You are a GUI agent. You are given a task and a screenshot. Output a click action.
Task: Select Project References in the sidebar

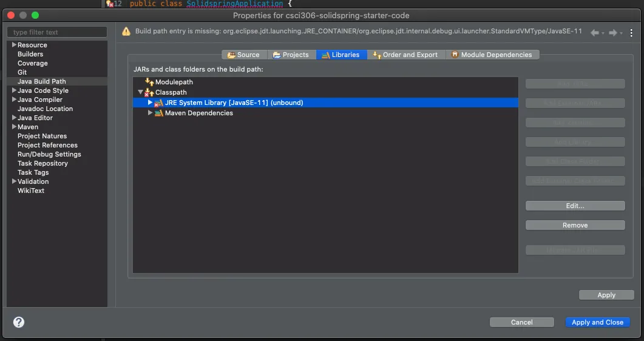click(x=47, y=145)
